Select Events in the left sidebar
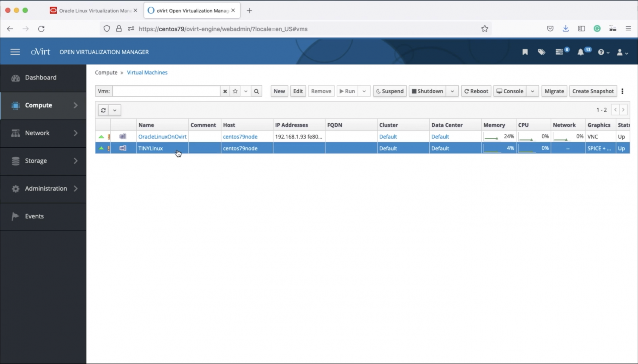 pyautogui.click(x=34, y=216)
